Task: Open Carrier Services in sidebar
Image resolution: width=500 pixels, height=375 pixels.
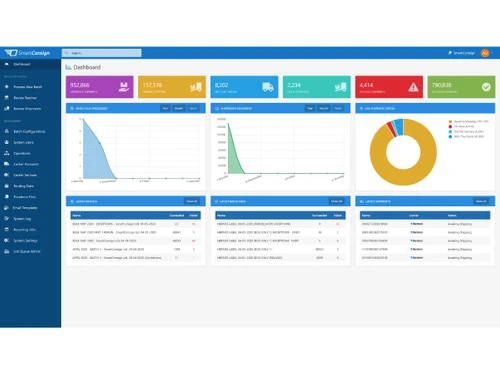Action: point(30,175)
